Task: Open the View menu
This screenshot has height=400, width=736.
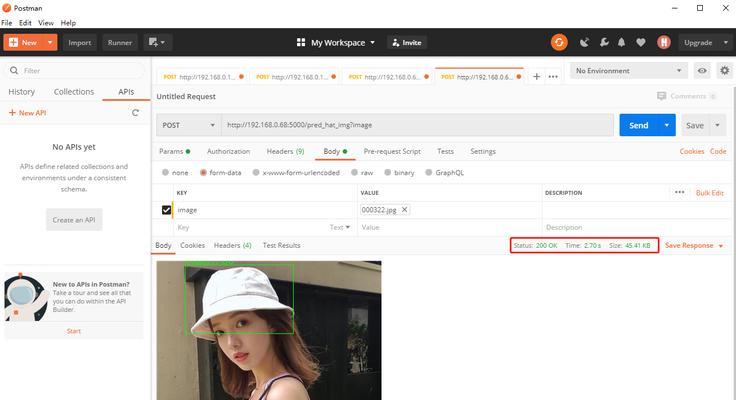Action: point(46,23)
